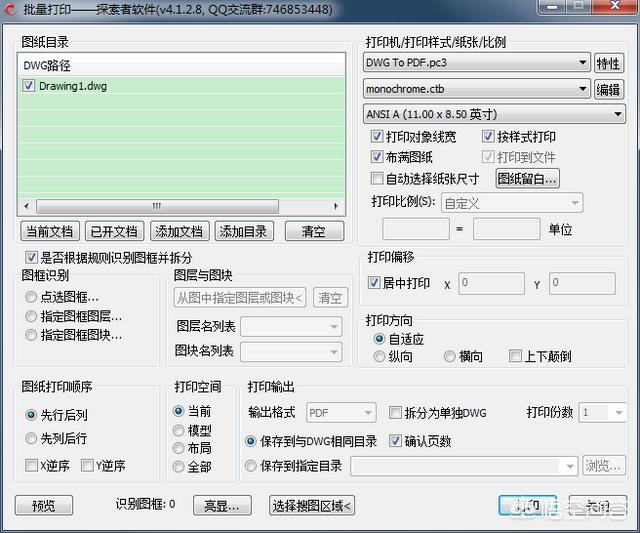Click the 添加文档 button

[179, 231]
